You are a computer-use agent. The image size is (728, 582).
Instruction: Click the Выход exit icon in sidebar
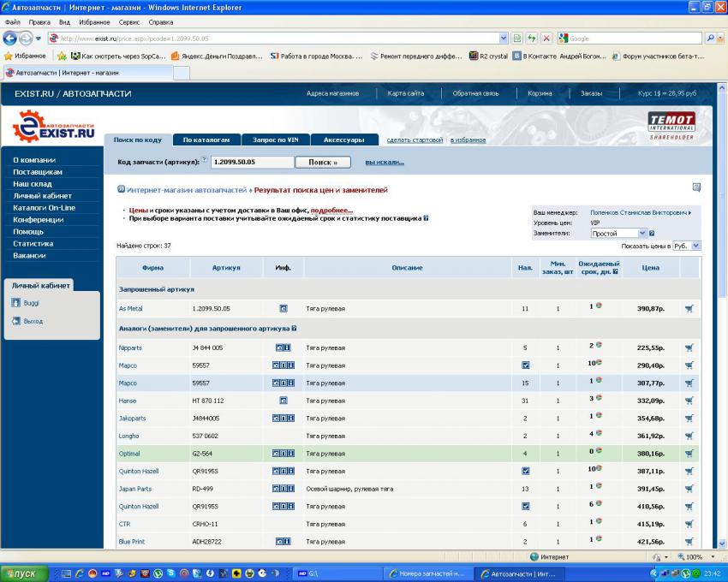click(x=15, y=321)
